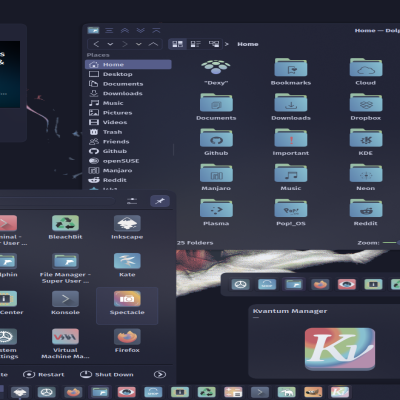Select the Github folder in file view
Image resolution: width=400 pixels, height=400 pixels.
pyautogui.click(x=216, y=138)
